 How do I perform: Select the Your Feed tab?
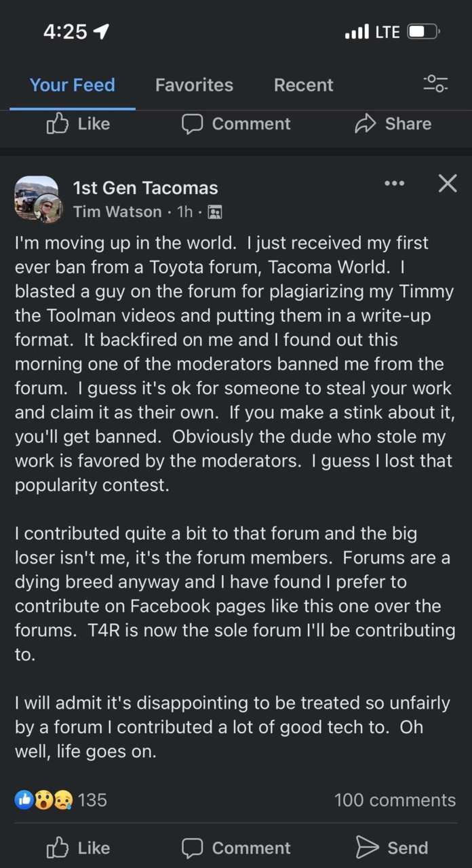point(73,85)
